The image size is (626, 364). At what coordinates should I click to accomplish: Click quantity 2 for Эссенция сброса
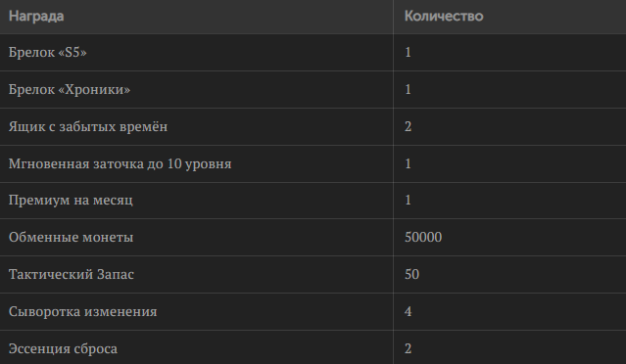point(408,349)
